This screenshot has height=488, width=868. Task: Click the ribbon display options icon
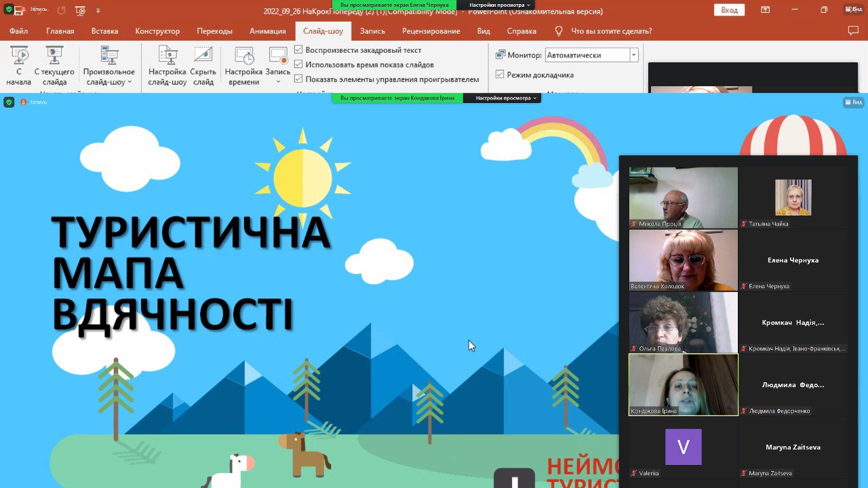[765, 10]
